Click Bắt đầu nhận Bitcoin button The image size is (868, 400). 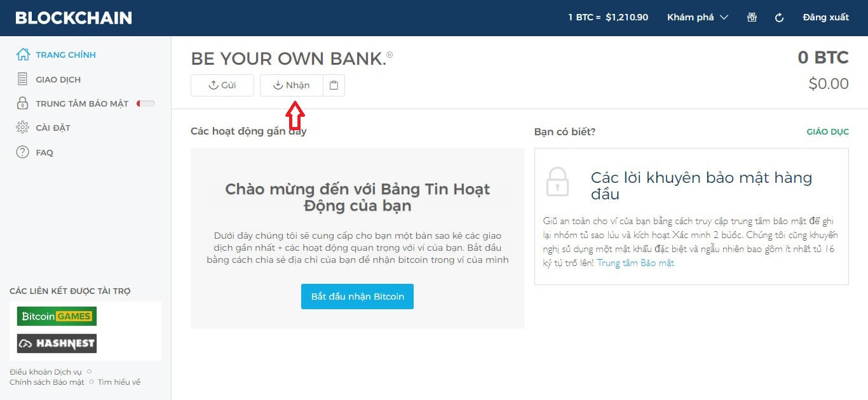point(357,297)
